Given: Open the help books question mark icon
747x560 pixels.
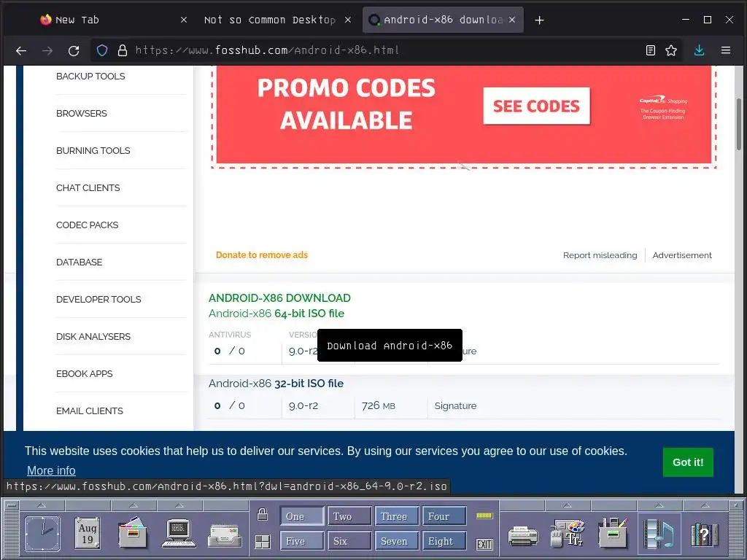Looking at the screenshot, I should click(x=705, y=534).
